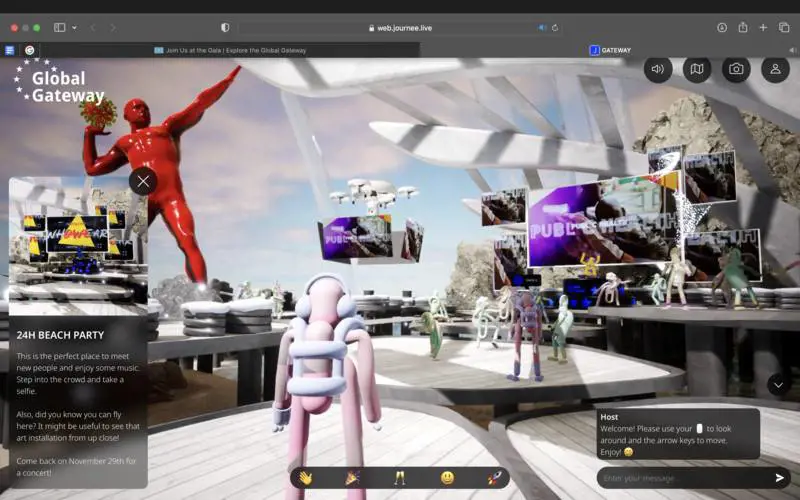Image resolution: width=800 pixels, height=500 pixels.
Task: Open Safari downloads list
Action: (722, 27)
